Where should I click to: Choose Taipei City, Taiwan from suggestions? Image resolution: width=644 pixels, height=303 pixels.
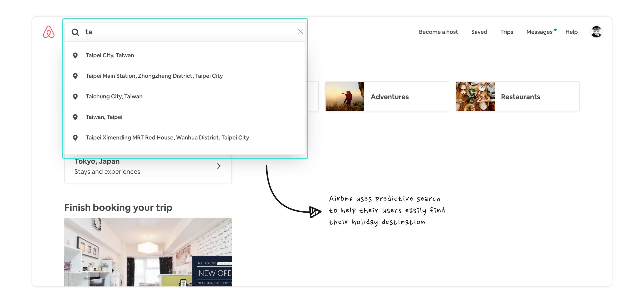(x=110, y=55)
